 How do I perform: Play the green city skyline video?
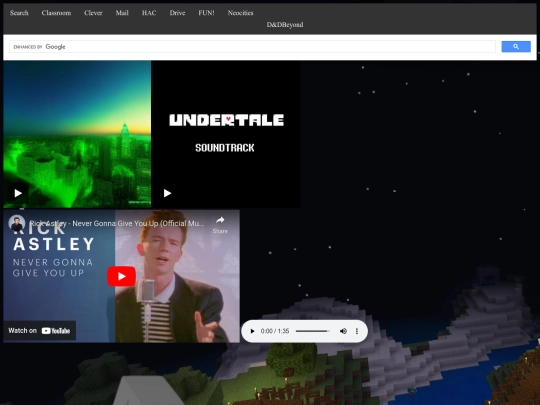18,193
